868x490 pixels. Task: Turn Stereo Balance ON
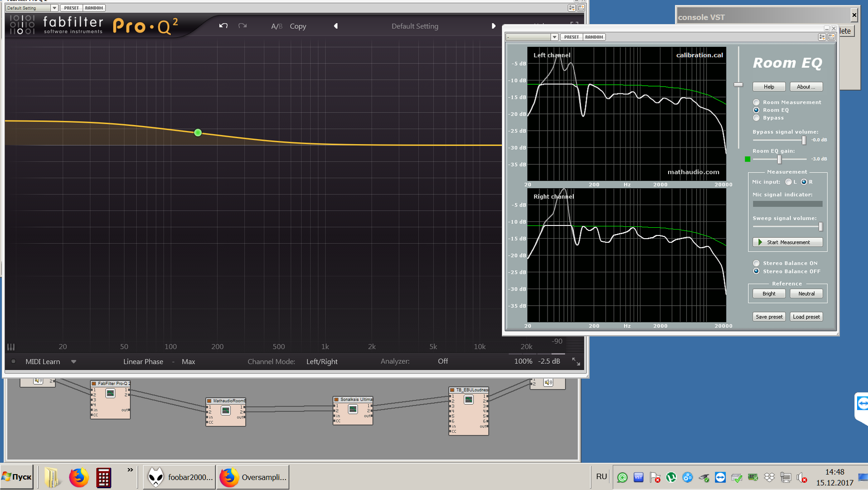tap(756, 263)
